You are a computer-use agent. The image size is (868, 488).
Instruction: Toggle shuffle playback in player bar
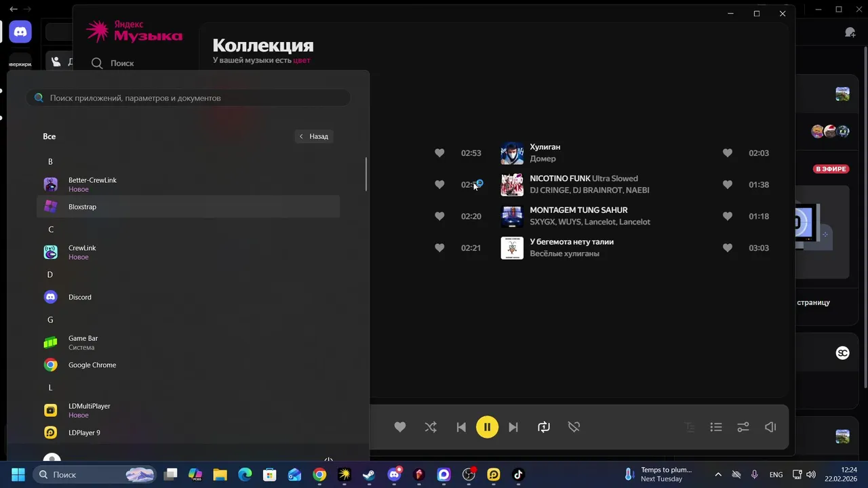[x=431, y=427]
